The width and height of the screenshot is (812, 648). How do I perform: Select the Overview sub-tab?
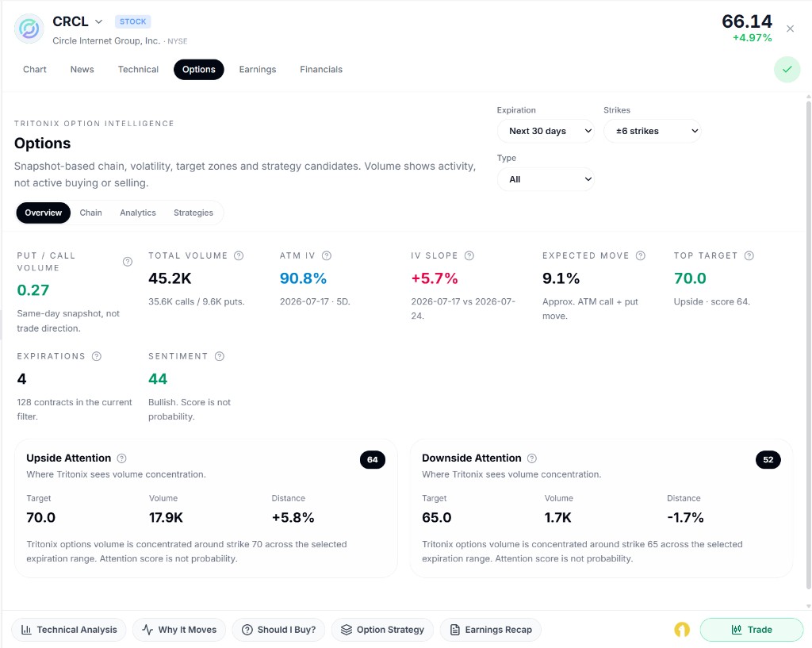[x=44, y=213]
